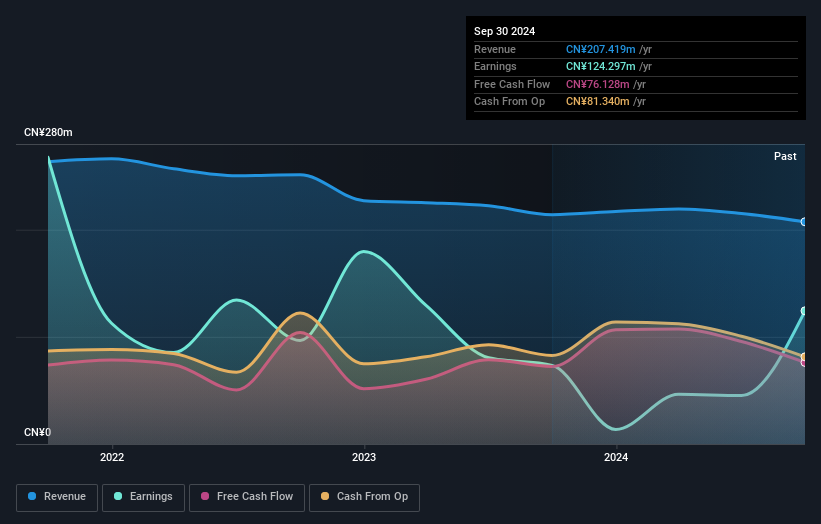Click the 2022 x-axis label
Image resolution: width=821 pixels, height=524 pixels.
point(112,458)
